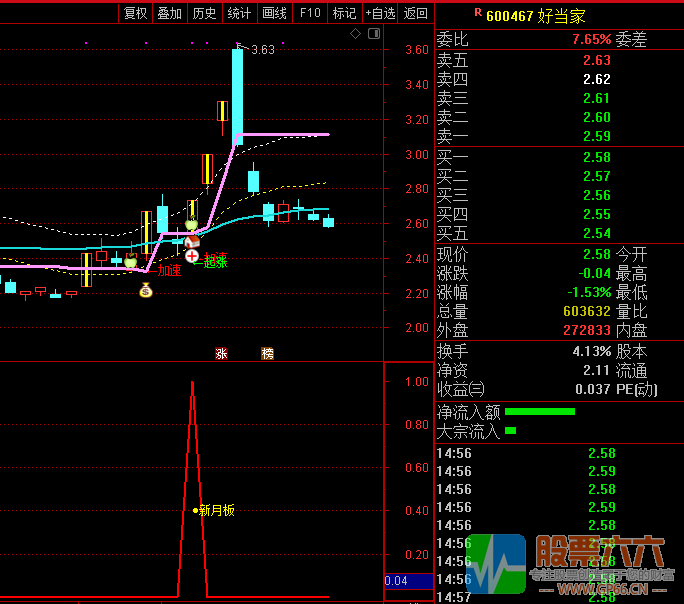
Task: Open F10 company information
Action: pyautogui.click(x=310, y=13)
